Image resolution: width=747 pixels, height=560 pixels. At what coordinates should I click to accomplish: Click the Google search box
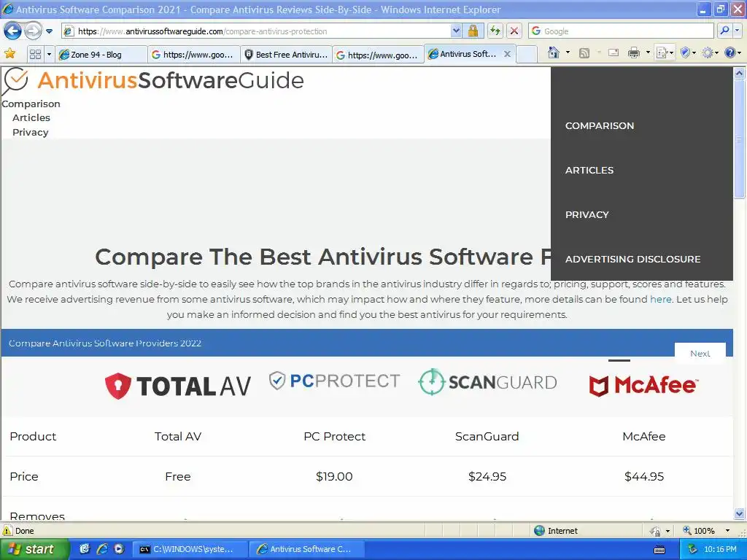(622, 31)
